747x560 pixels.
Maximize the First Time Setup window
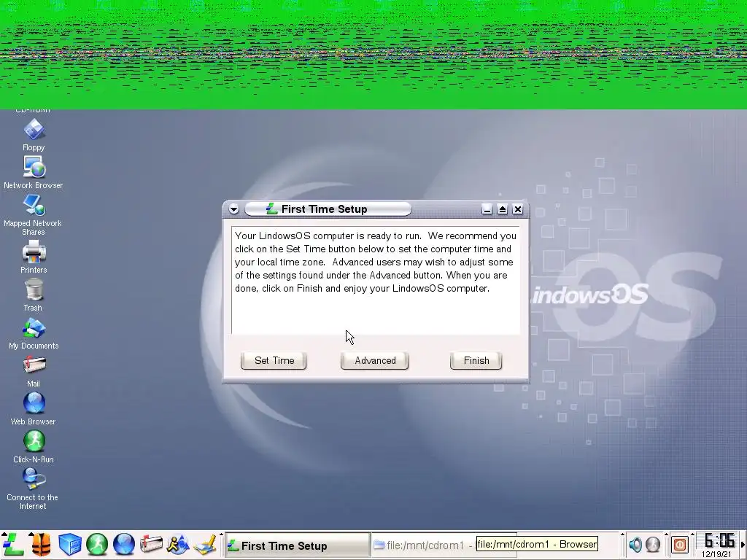pyautogui.click(x=502, y=209)
